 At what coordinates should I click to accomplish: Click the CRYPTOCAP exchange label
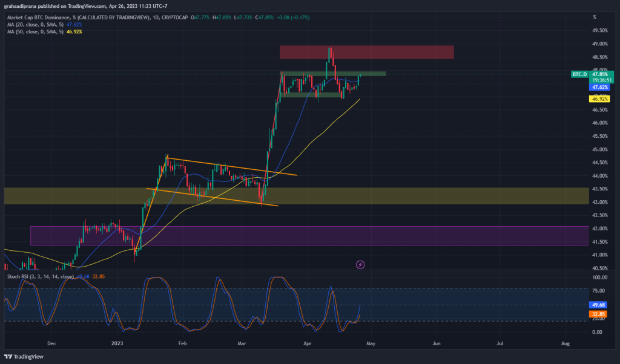point(175,18)
